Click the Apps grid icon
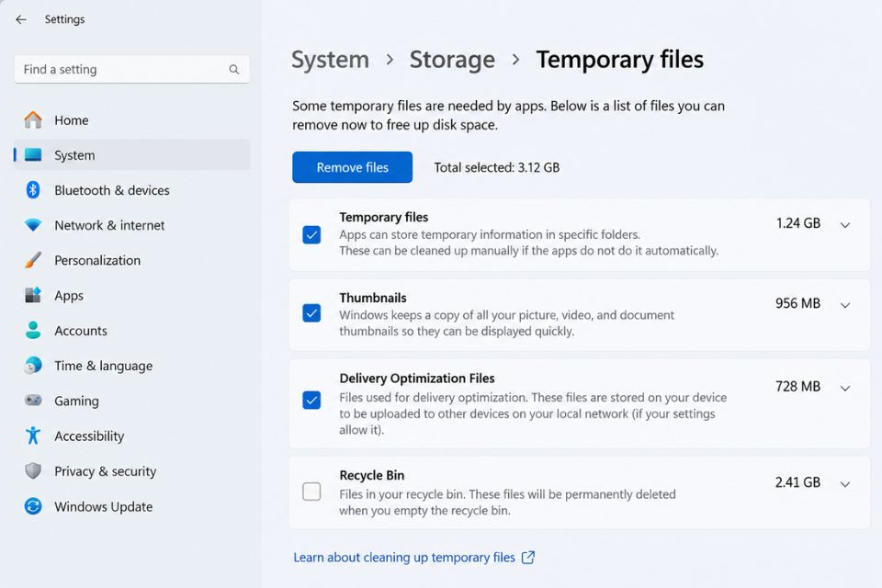The width and height of the screenshot is (882, 588). tap(33, 295)
